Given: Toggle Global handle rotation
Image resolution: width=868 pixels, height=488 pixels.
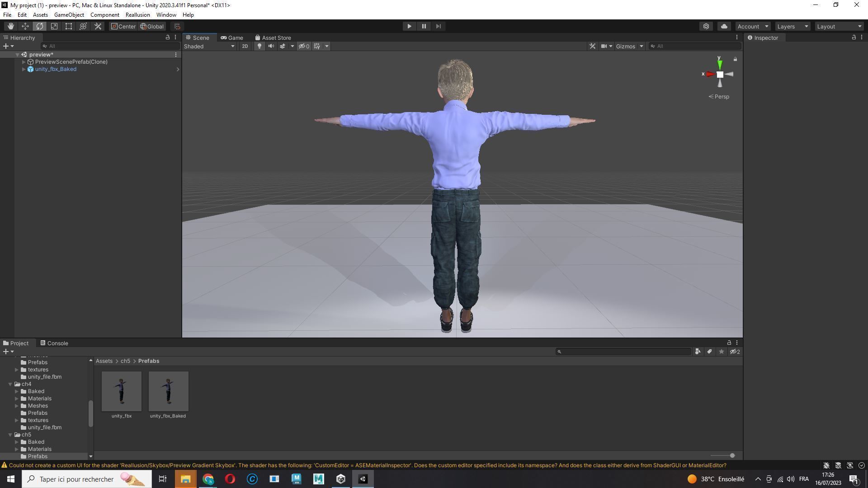Looking at the screenshot, I should [152, 26].
